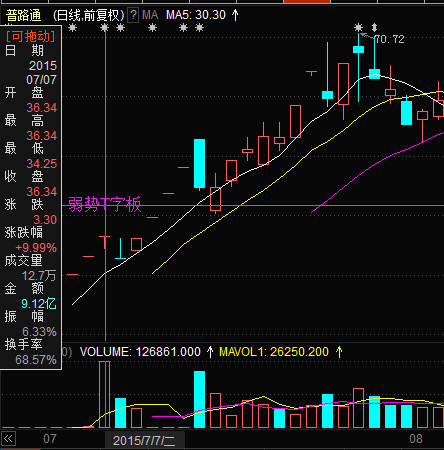This screenshot has width=444, height=450.
Task: Click the double left arrow button
Action: 8,439
